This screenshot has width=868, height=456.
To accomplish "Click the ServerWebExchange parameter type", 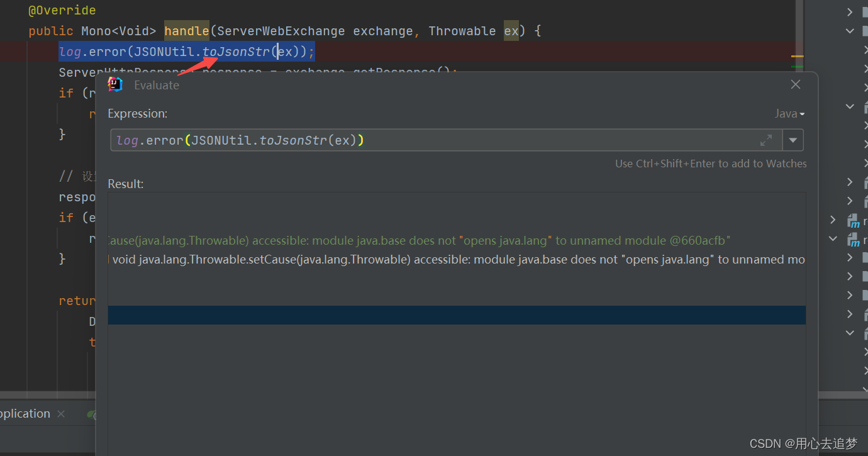I will (x=281, y=31).
